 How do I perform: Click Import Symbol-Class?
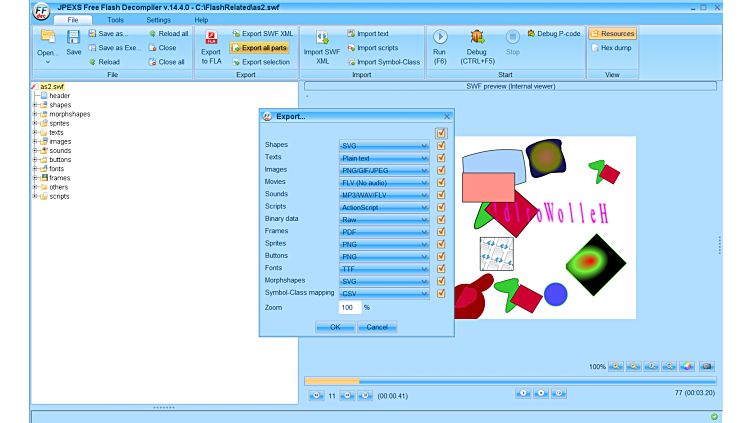coord(384,62)
